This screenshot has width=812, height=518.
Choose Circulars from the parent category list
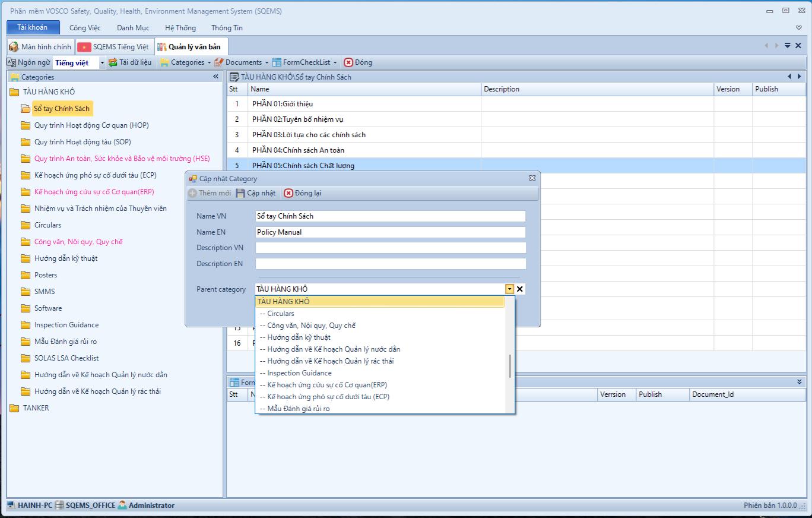[280, 314]
